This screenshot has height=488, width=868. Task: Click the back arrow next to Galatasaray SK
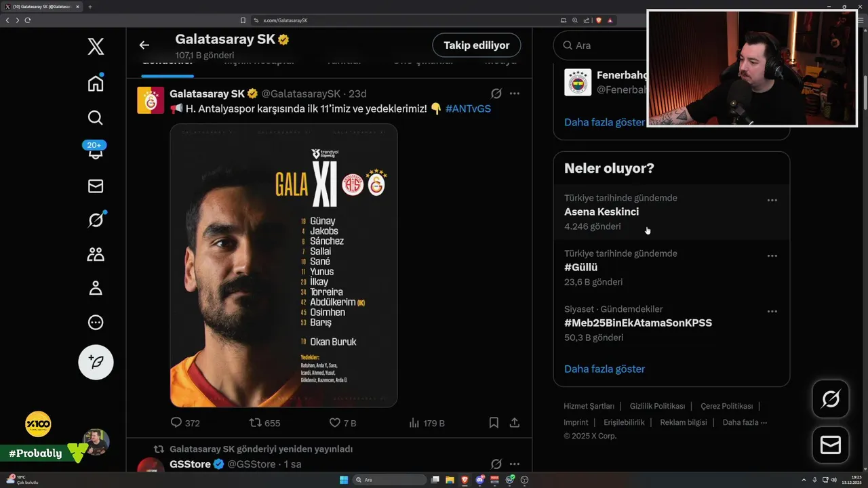pos(144,45)
